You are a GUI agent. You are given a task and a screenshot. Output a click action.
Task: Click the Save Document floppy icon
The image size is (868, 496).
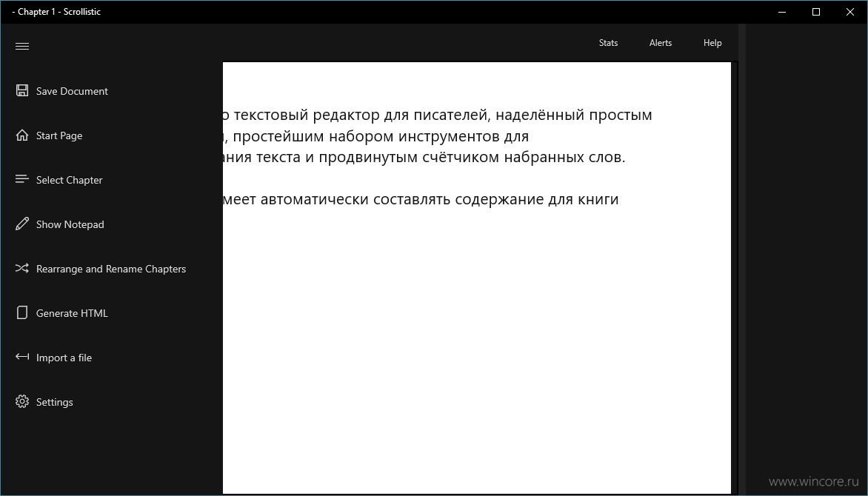click(22, 91)
